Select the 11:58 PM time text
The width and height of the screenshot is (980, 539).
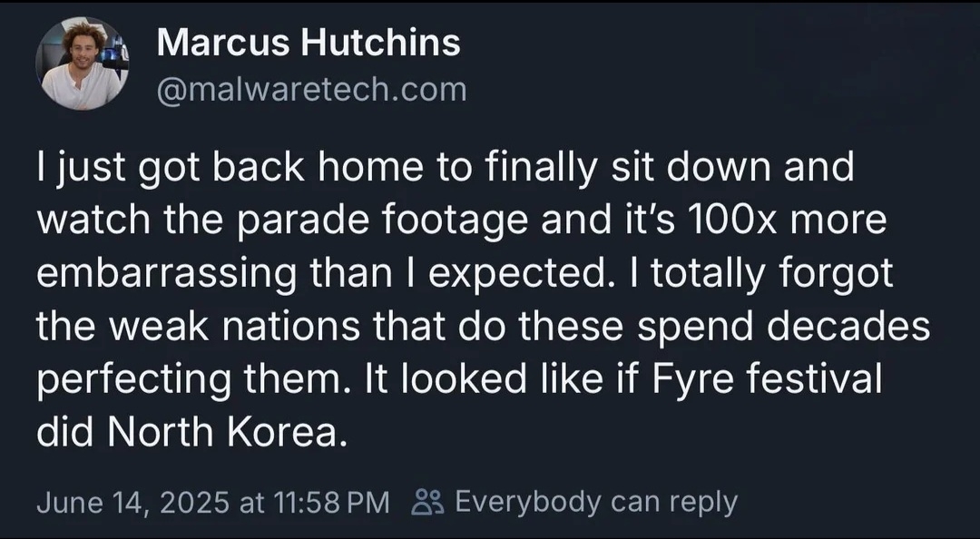[331, 502]
